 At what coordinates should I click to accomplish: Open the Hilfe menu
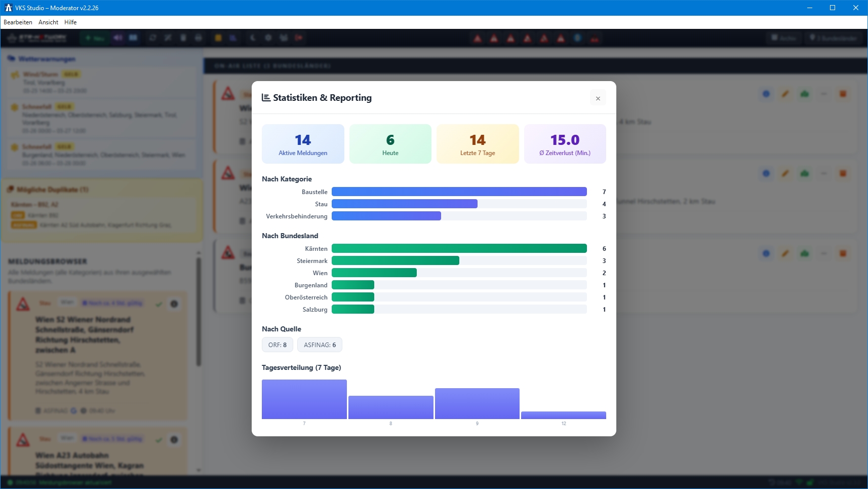70,22
